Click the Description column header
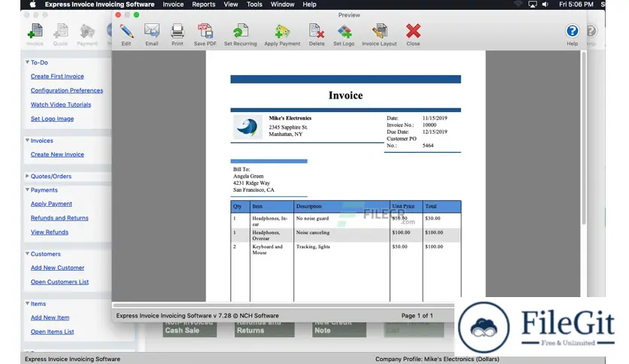This screenshot has height=364, width=629. 309,206
